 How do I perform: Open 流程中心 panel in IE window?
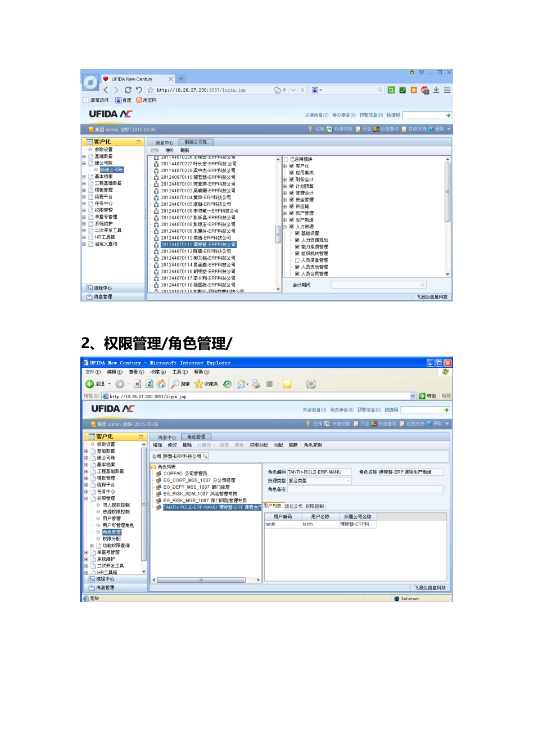[x=115, y=579]
